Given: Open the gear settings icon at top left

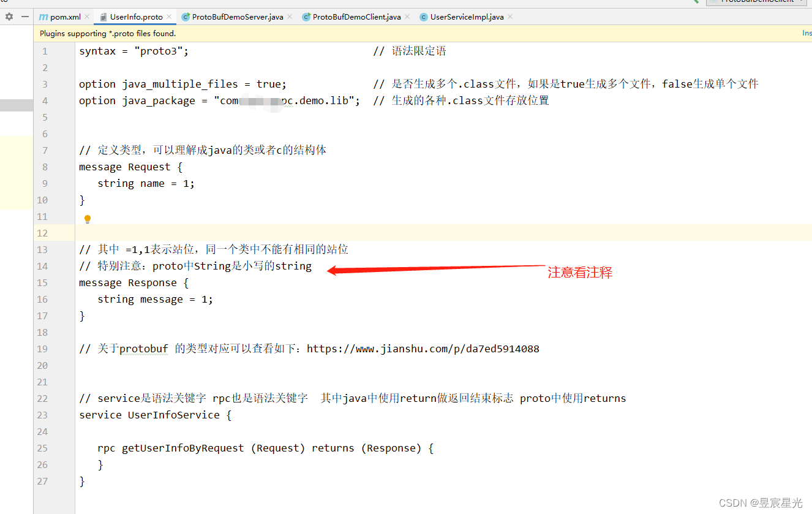Looking at the screenshot, I should 9,17.
